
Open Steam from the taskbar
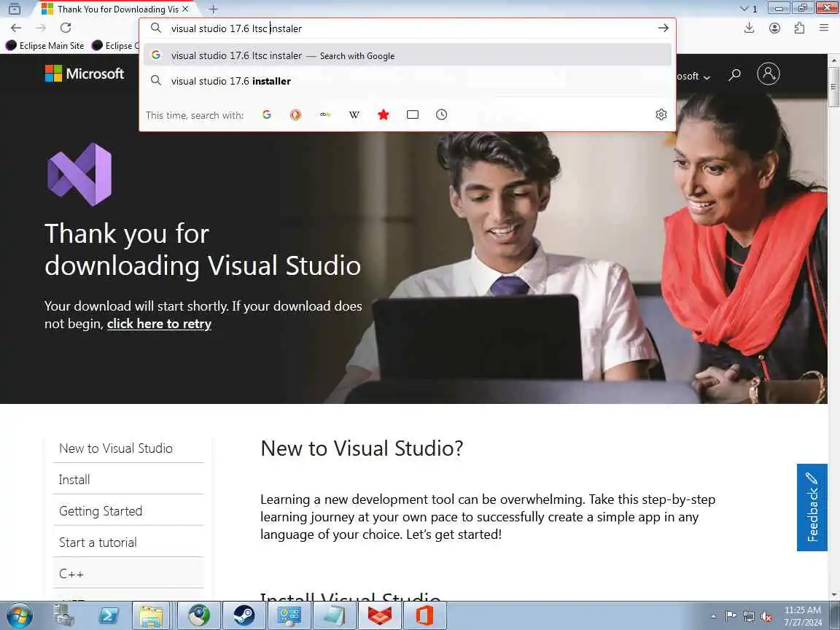point(244,615)
